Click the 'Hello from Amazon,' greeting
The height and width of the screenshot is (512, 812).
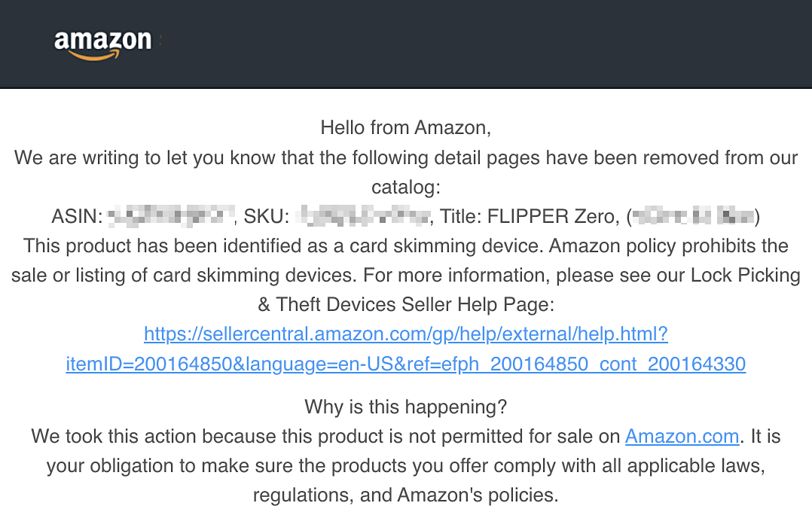point(405,127)
